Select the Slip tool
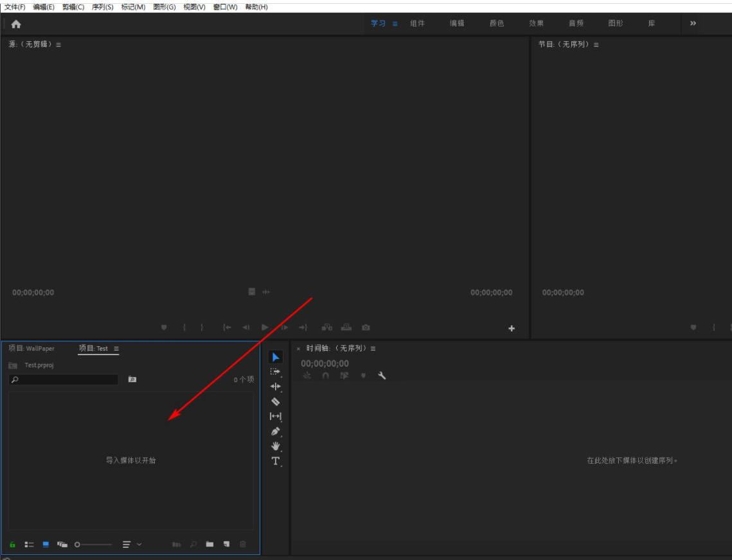 click(x=276, y=416)
